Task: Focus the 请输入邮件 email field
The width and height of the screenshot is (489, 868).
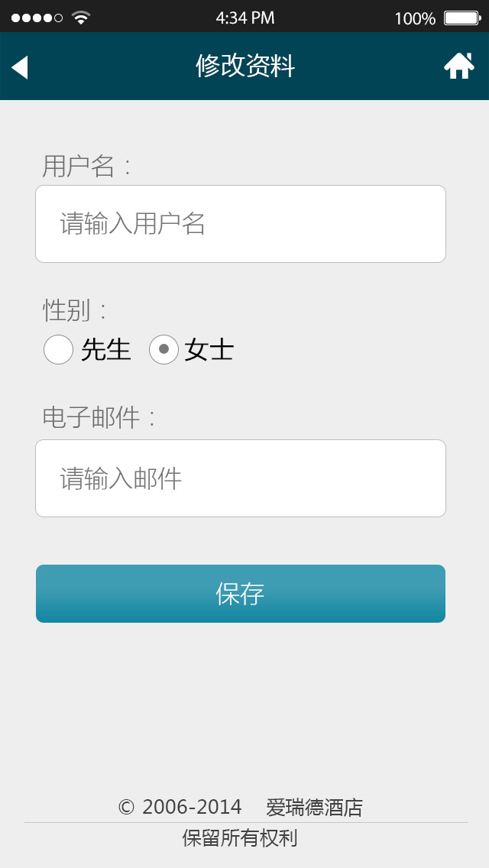Action: (241, 478)
